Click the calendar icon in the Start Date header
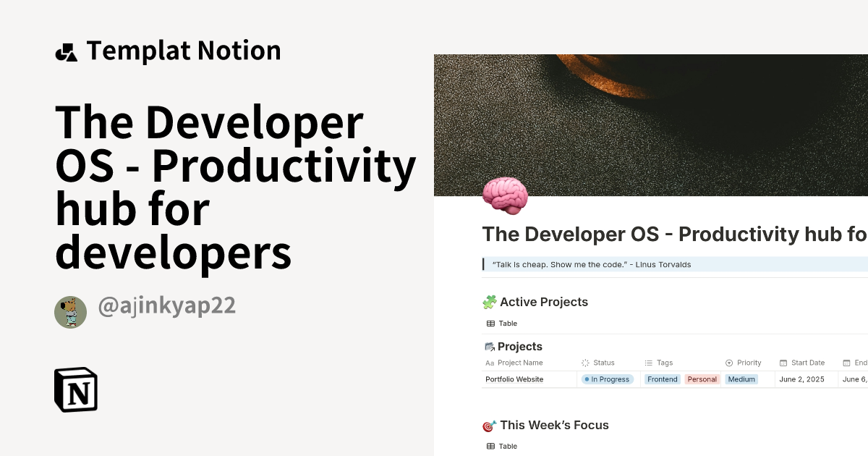Screen dimensions: 868x456 tap(783, 363)
